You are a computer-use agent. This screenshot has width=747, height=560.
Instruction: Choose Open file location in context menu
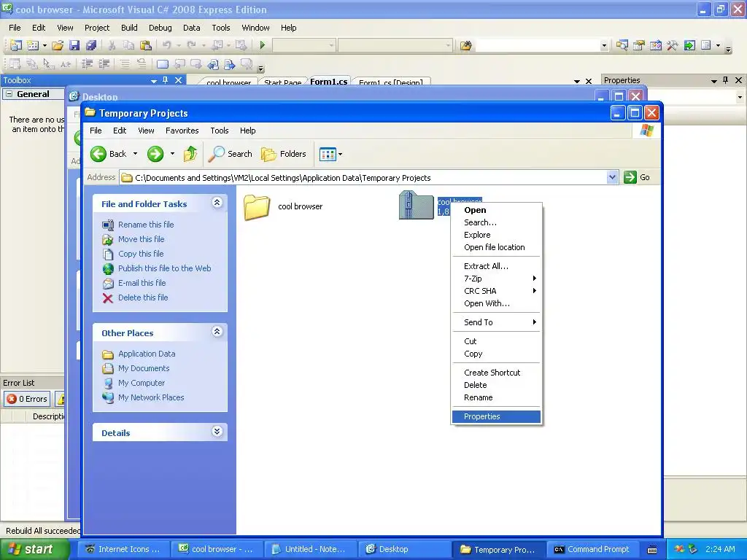[496, 247]
